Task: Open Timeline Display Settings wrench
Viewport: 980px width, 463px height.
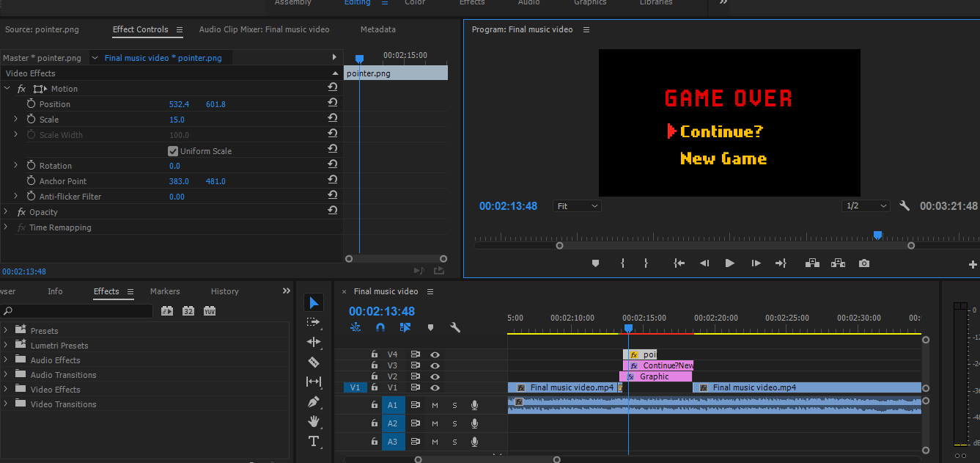Action: click(454, 328)
